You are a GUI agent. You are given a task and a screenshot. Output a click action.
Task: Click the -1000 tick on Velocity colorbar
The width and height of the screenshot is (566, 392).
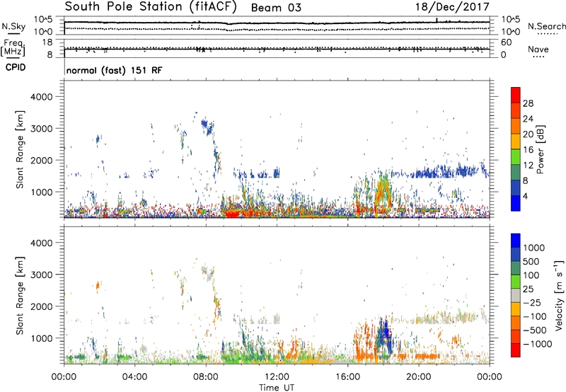[x=538, y=344]
